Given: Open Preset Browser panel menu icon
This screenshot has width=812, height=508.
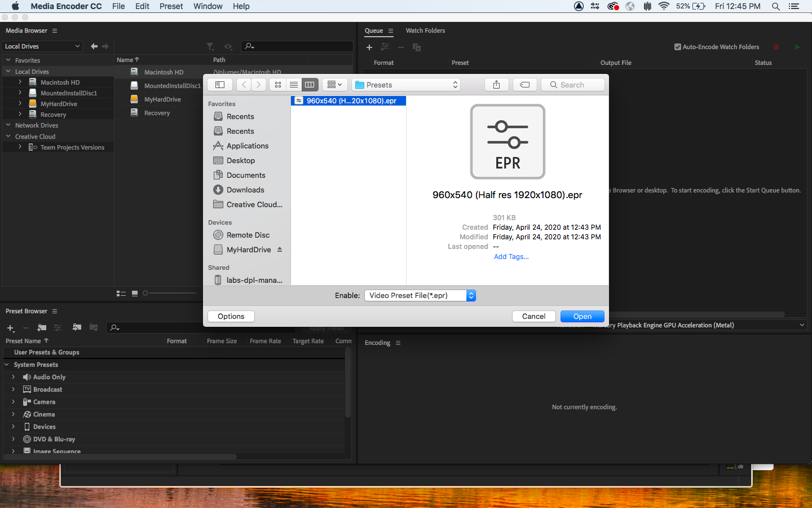Looking at the screenshot, I should pos(55,312).
